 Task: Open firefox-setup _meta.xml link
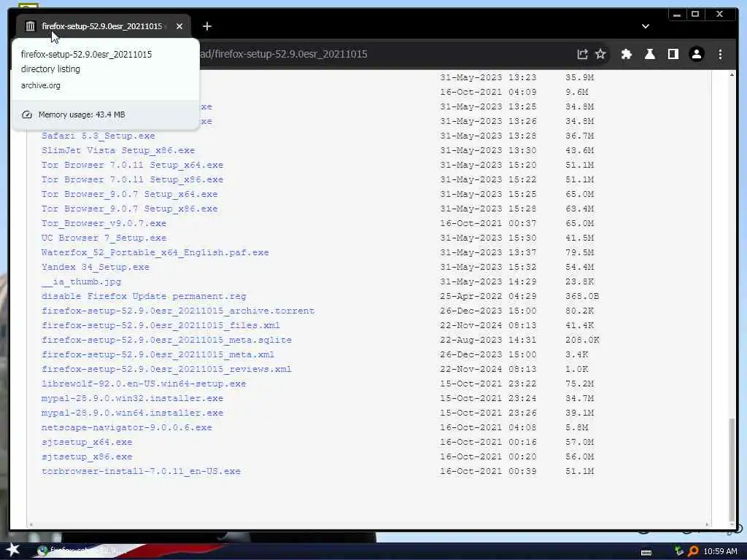(x=158, y=355)
